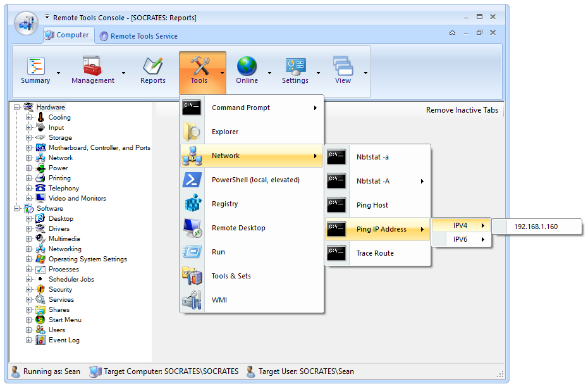Select Operating System Settings tree item
This screenshot has height=386, width=588.
pyautogui.click(x=88, y=259)
